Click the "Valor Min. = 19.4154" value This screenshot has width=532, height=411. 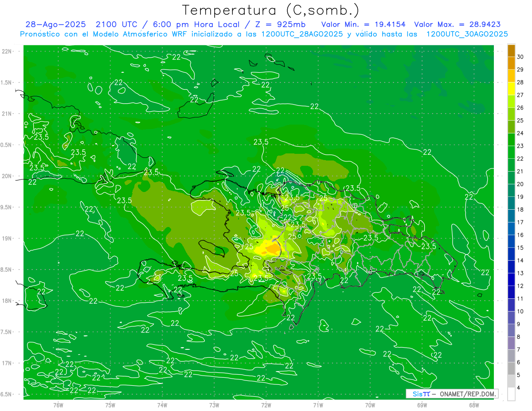[364, 25]
